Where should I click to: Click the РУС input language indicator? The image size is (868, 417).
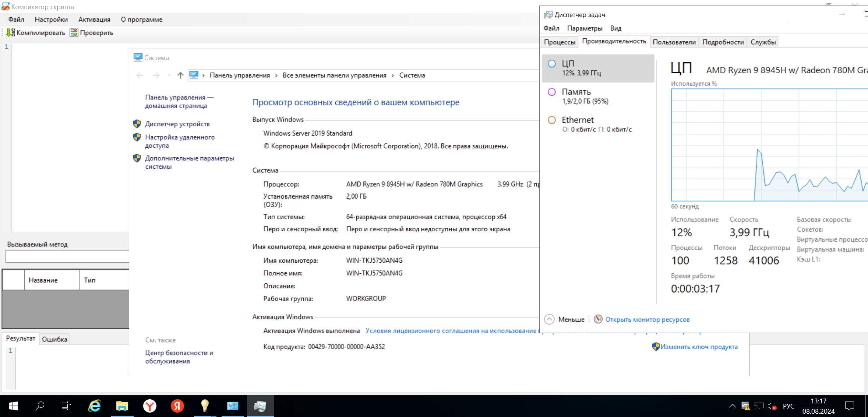tap(788, 406)
